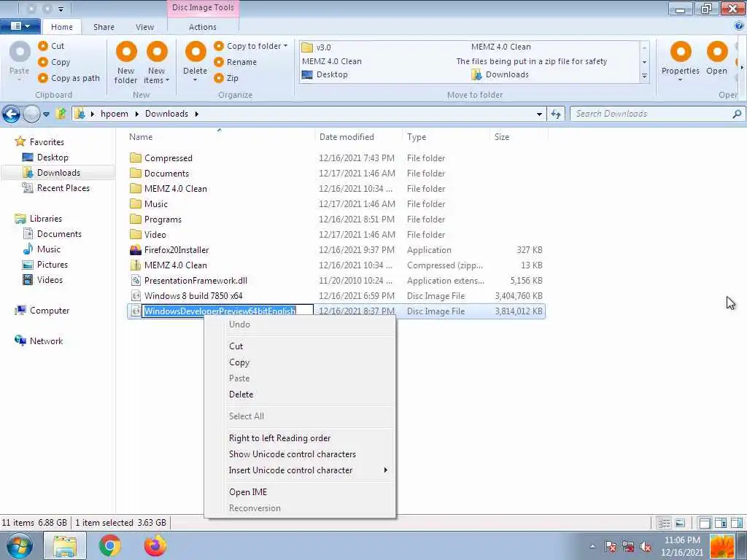Viewport: 747px width, 560px height.
Task: Select Network in the navigation pane
Action: [x=46, y=341]
